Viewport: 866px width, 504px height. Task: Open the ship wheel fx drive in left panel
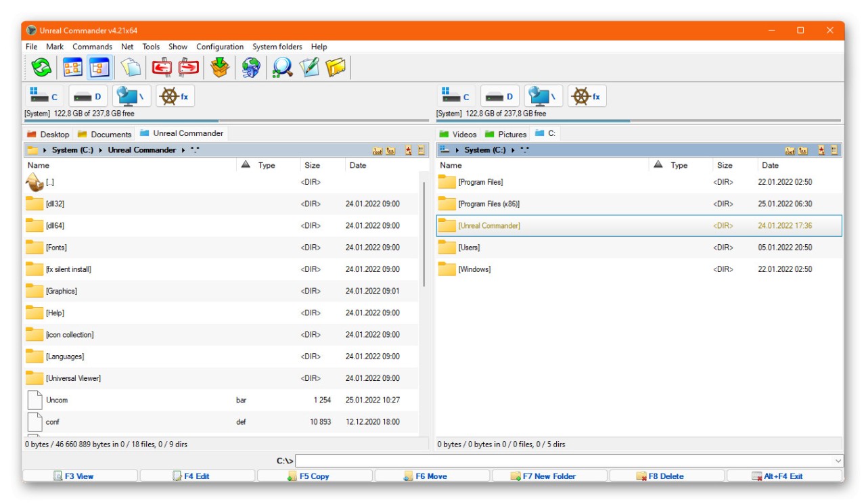(x=175, y=97)
